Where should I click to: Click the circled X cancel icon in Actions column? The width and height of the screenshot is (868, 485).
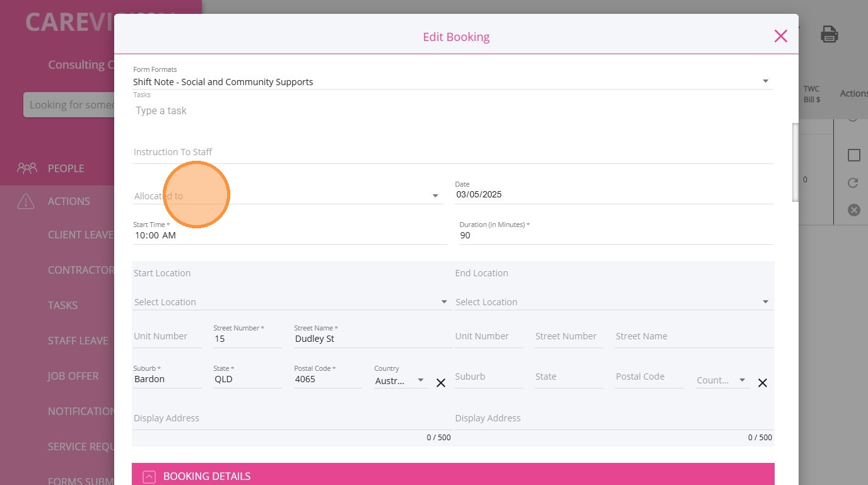(853, 210)
